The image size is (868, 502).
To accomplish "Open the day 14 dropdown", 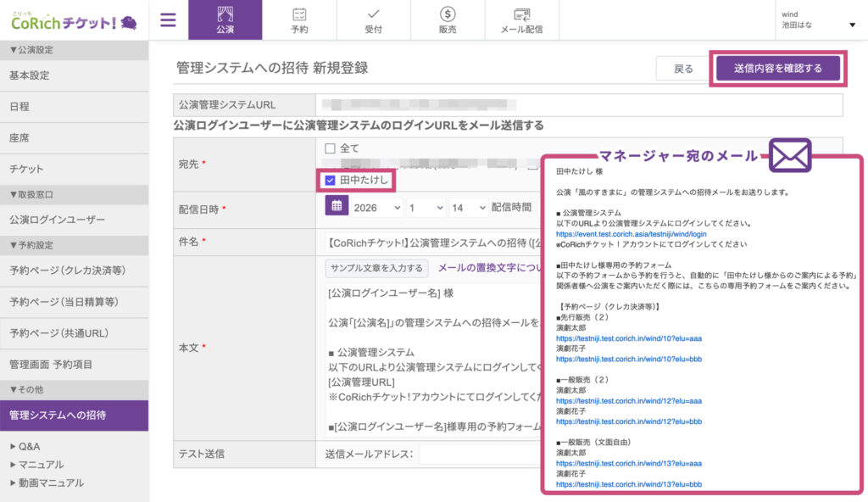I will click(470, 207).
